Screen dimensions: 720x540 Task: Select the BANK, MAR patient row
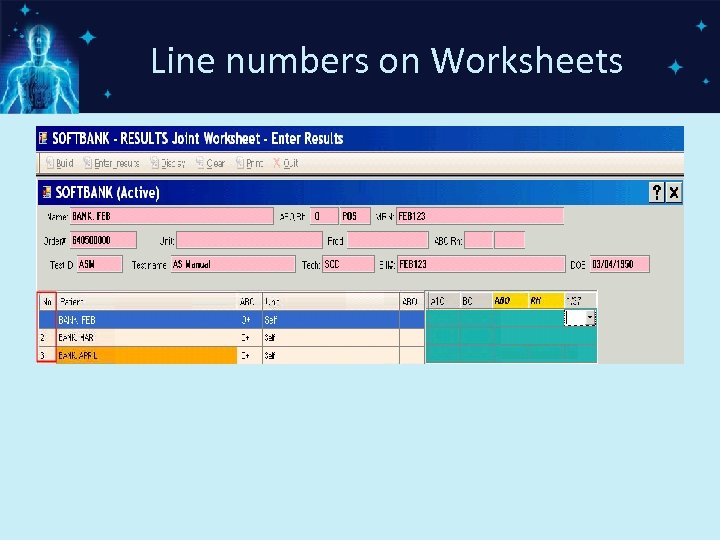(231, 338)
